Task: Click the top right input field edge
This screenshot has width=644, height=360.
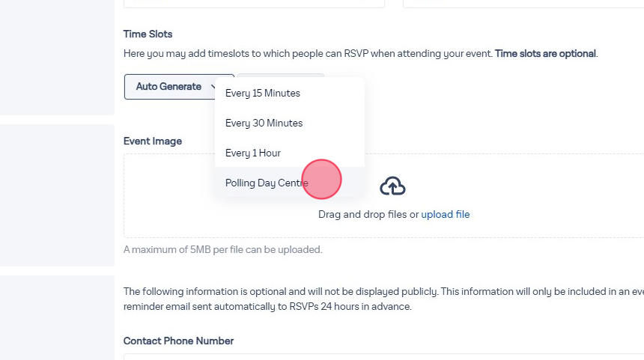Action: 523,4
